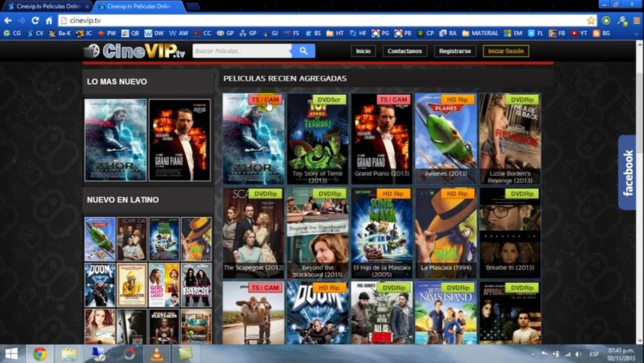The image size is (644, 363).
Task: Click the network signal tray icon
Action: coord(567,354)
